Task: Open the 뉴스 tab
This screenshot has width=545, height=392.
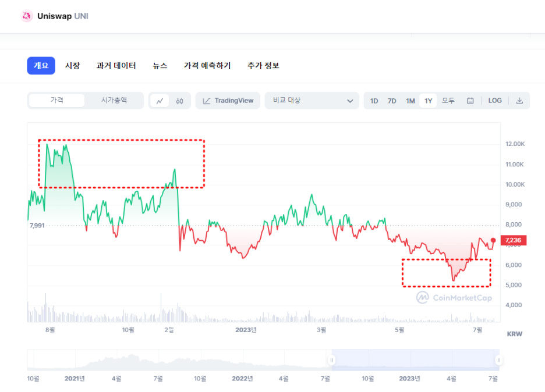Action: [160, 66]
